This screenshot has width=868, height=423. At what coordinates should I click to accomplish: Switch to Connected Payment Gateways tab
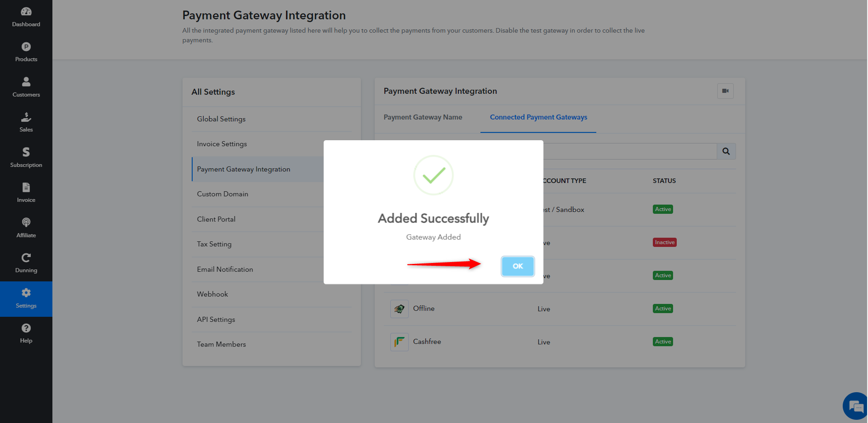coord(538,117)
